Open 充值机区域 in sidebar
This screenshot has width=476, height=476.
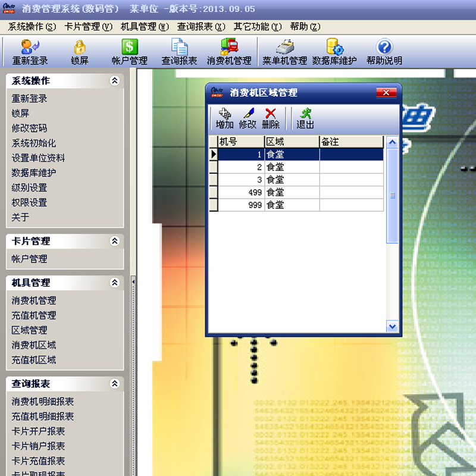pos(34,360)
